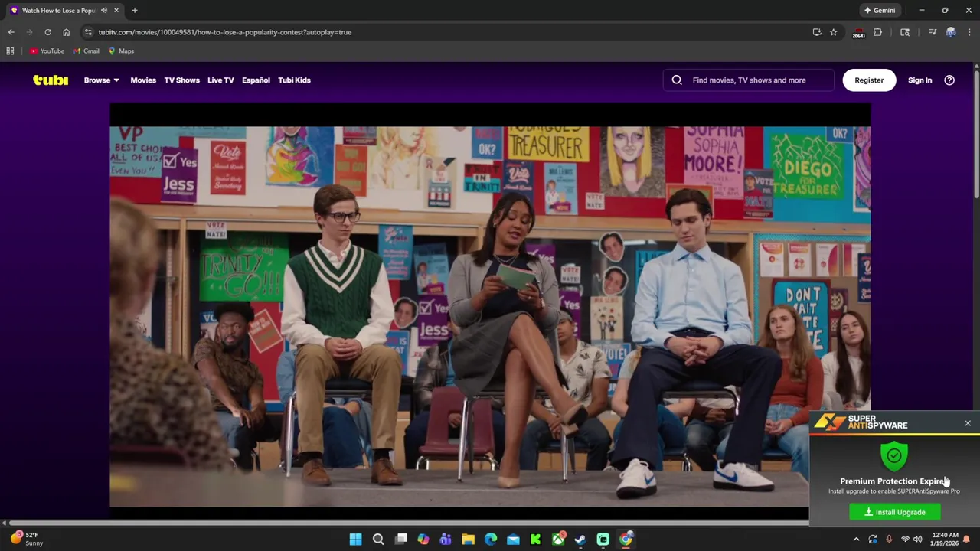The image size is (980, 551).
Task: Reload the current page
Action: pos(47,32)
